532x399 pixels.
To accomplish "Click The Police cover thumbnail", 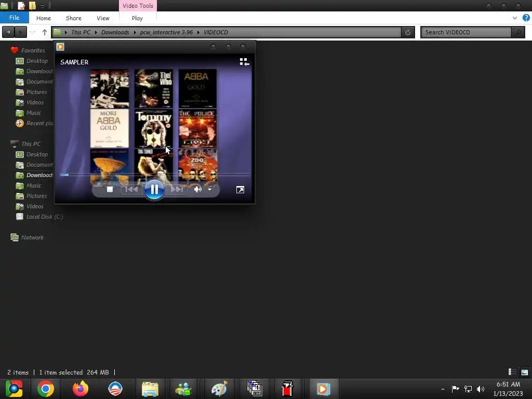I will click(197, 128).
